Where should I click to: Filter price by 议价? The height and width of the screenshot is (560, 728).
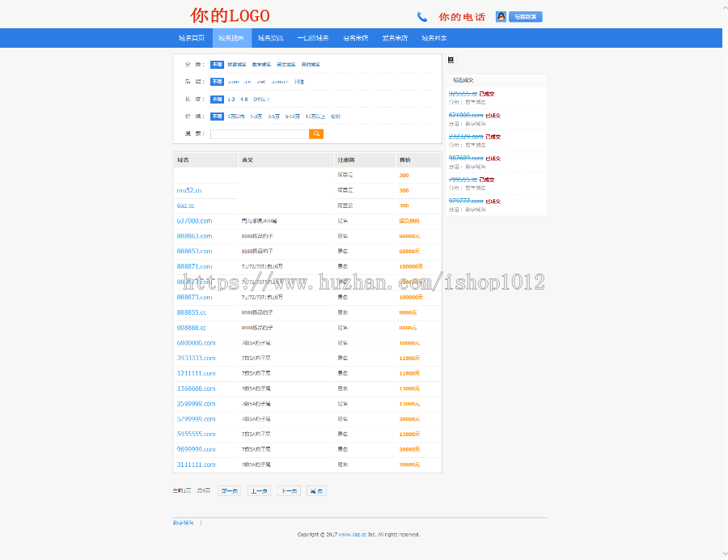pos(336,117)
